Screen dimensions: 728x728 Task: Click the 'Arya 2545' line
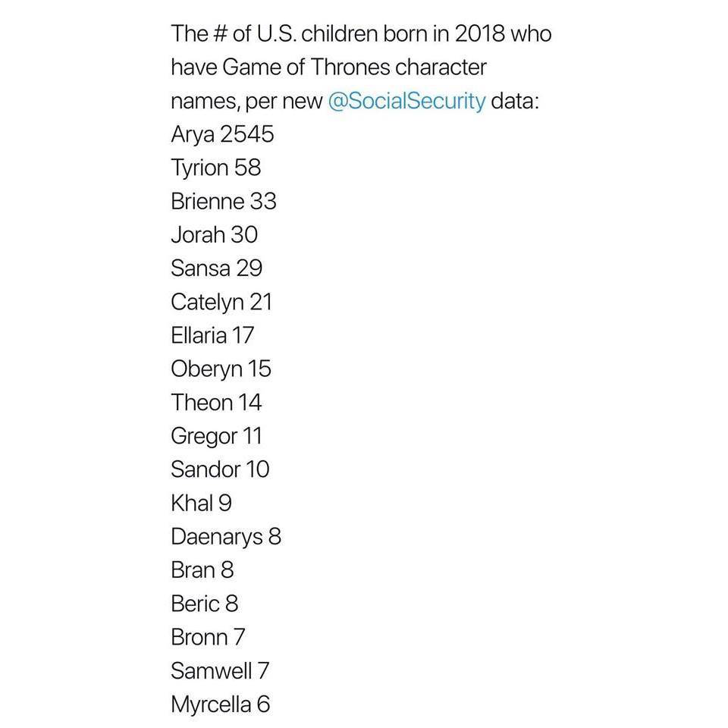click(x=222, y=134)
